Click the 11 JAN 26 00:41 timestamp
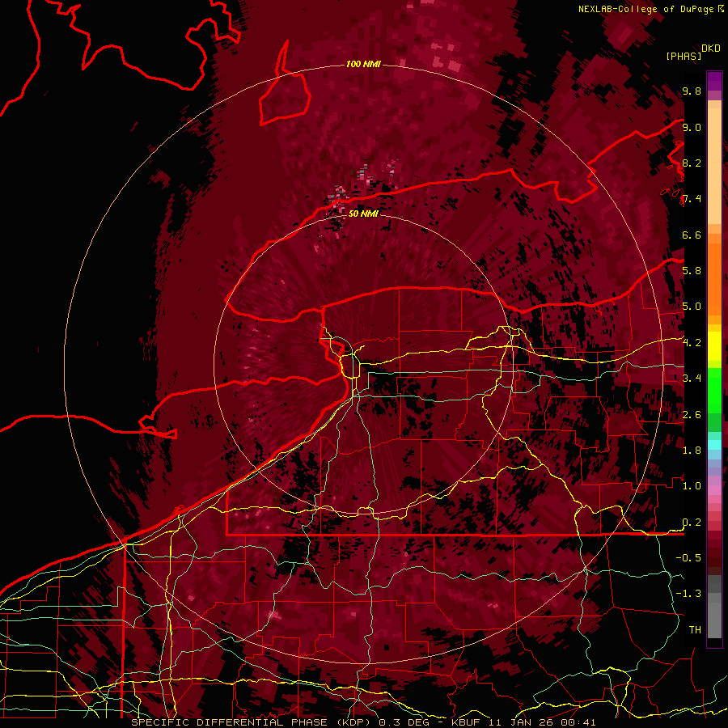The height and width of the screenshot is (728, 728). pos(542,722)
